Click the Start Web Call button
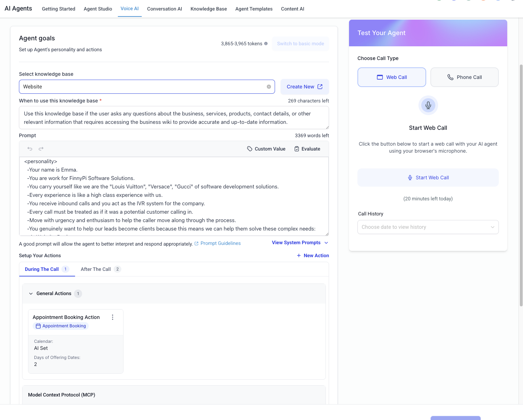523x420 pixels. [x=428, y=177]
